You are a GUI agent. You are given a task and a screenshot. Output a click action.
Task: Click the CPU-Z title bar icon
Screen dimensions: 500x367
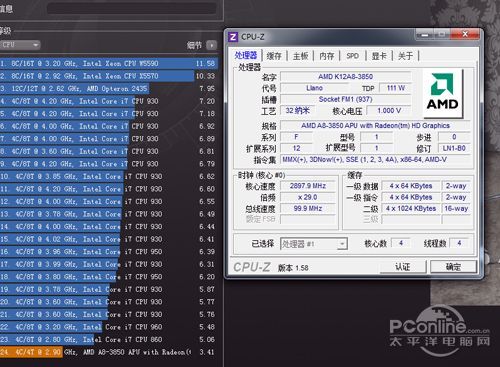pos(233,37)
